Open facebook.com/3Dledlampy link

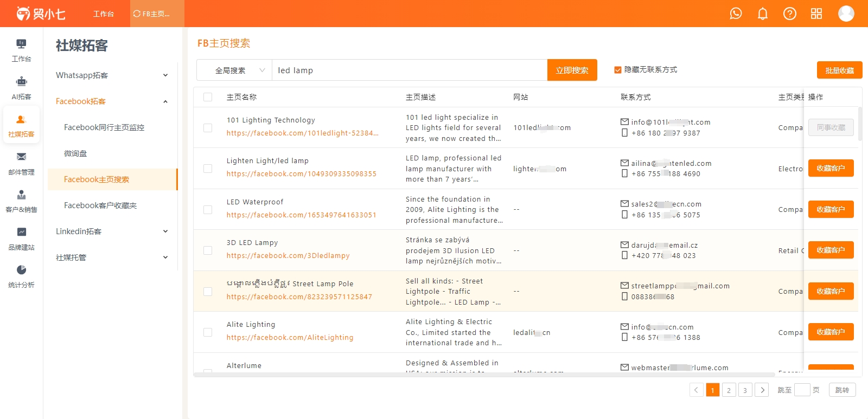[288, 255]
